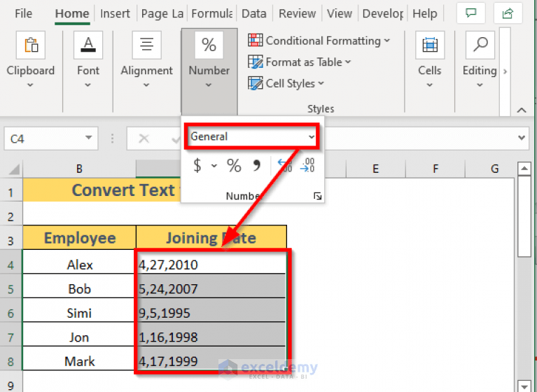Viewport: 537px width, 392px height.
Task: Open Number format dialog launcher
Action: [x=317, y=196]
